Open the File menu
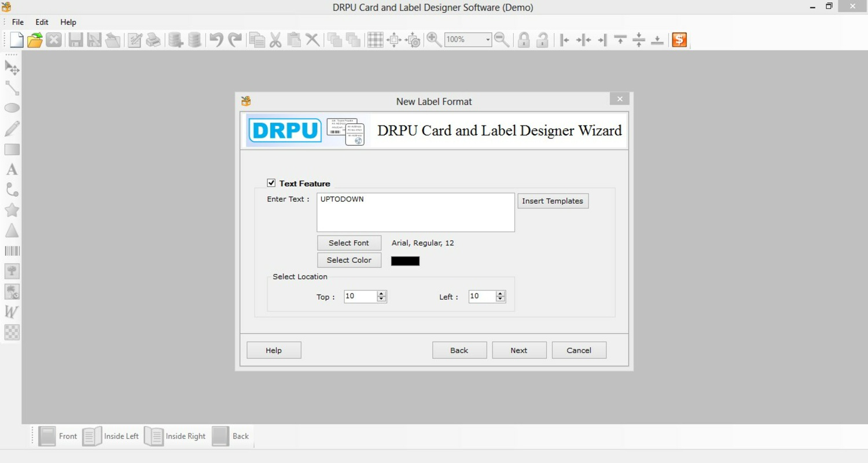Image resolution: width=868 pixels, height=463 pixels. pos(18,22)
